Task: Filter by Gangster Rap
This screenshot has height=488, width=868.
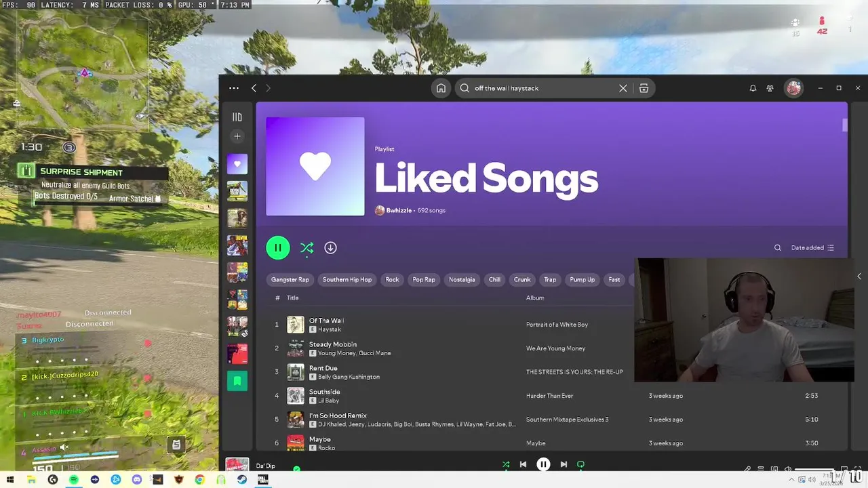Action: pyautogui.click(x=290, y=279)
